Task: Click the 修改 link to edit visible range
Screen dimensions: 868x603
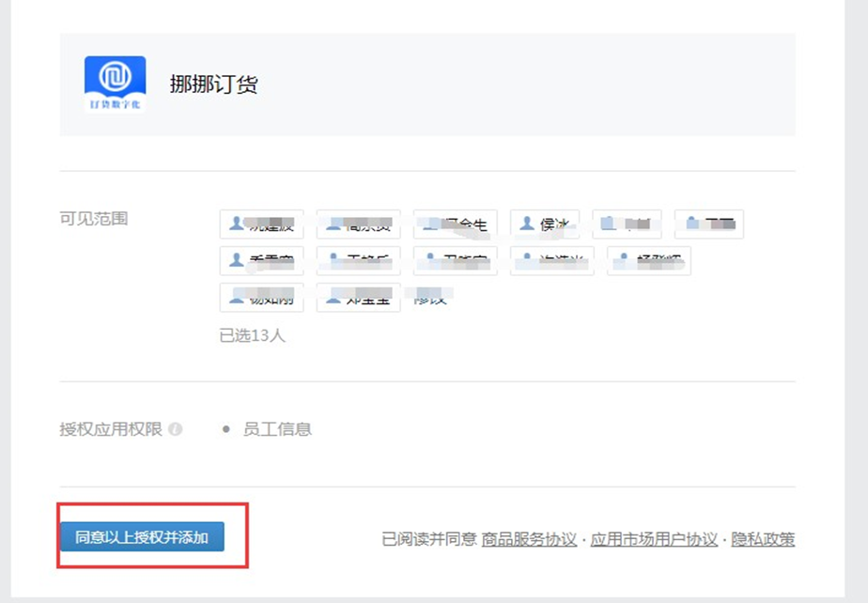Action: click(x=432, y=298)
